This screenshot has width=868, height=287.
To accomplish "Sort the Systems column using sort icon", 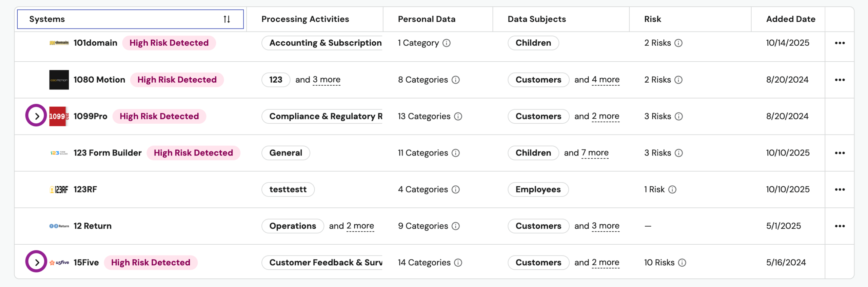I will point(227,19).
